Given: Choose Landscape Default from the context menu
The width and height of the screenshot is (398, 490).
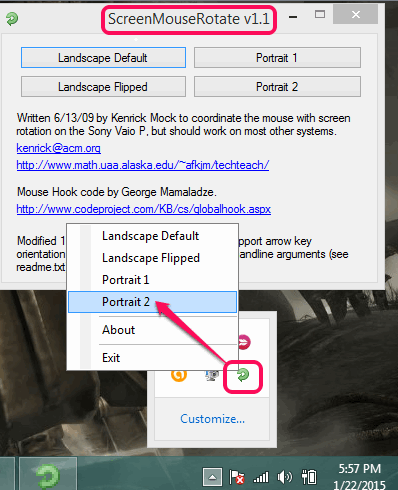Looking at the screenshot, I should [x=152, y=236].
